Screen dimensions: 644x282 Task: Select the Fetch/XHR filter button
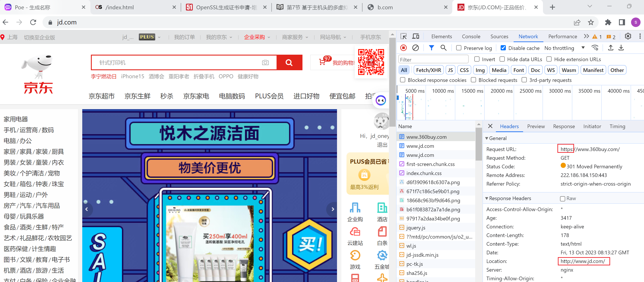pyautogui.click(x=428, y=70)
